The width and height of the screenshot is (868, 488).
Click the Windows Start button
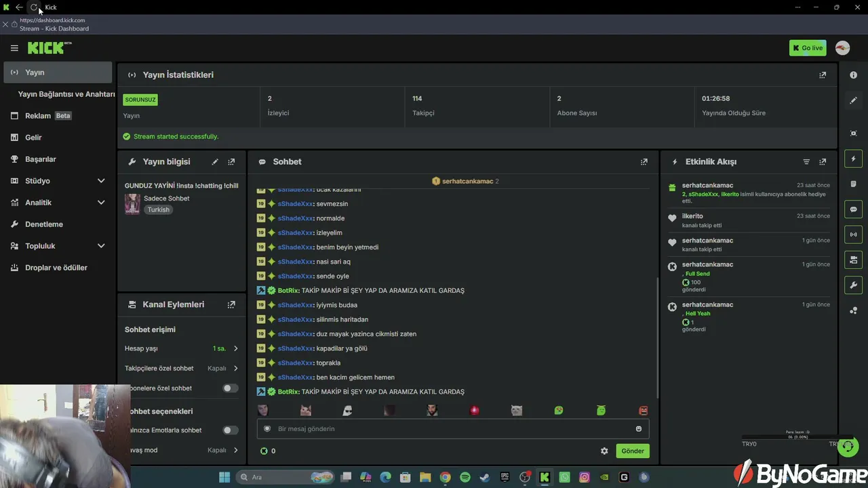click(x=224, y=477)
